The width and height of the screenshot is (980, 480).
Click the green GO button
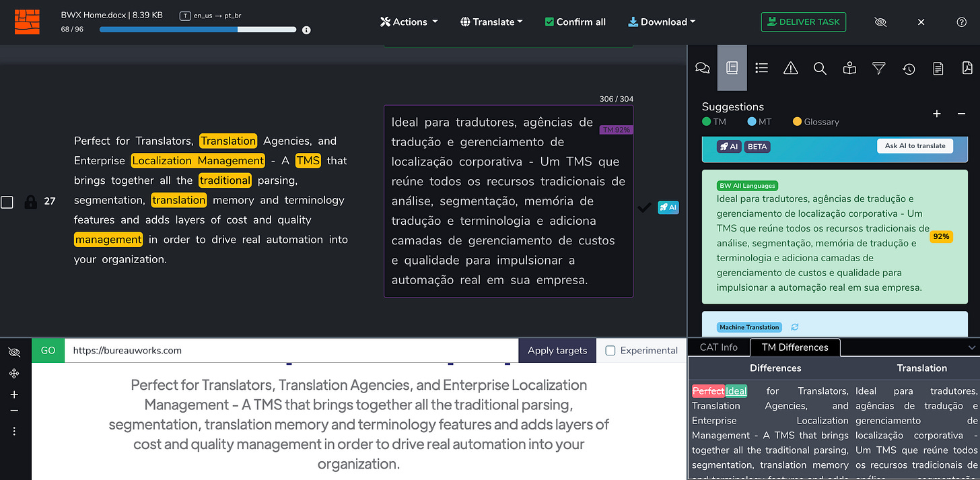pos(48,350)
